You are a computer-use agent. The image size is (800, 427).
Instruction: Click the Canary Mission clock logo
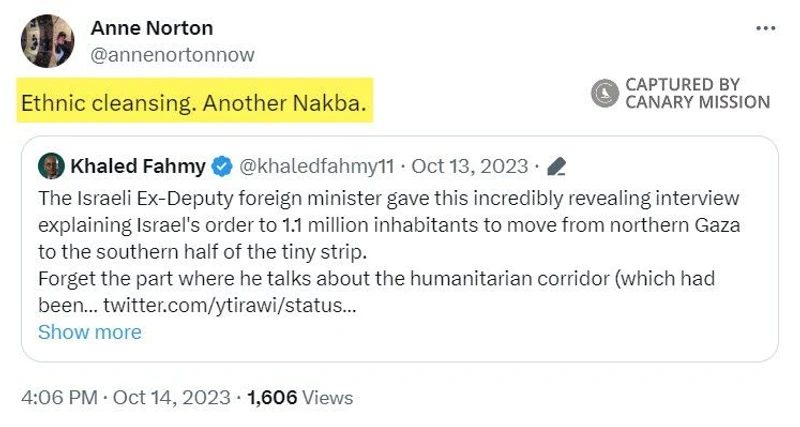click(605, 94)
